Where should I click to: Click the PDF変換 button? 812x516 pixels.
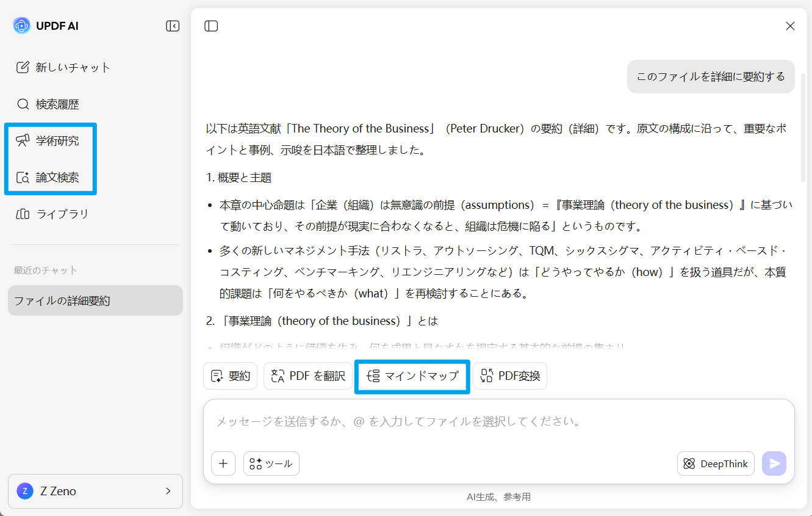[x=510, y=376]
